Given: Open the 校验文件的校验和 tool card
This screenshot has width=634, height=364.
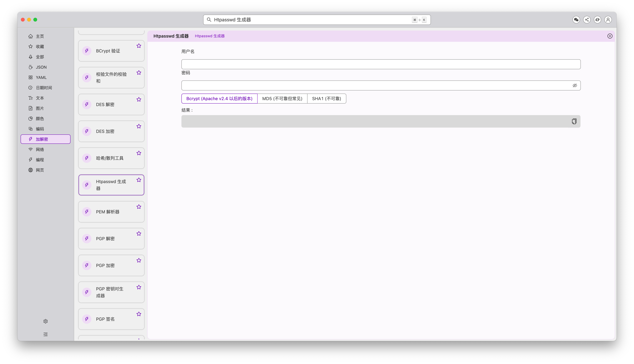Looking at the screenshot, I should tap(111, 78).
